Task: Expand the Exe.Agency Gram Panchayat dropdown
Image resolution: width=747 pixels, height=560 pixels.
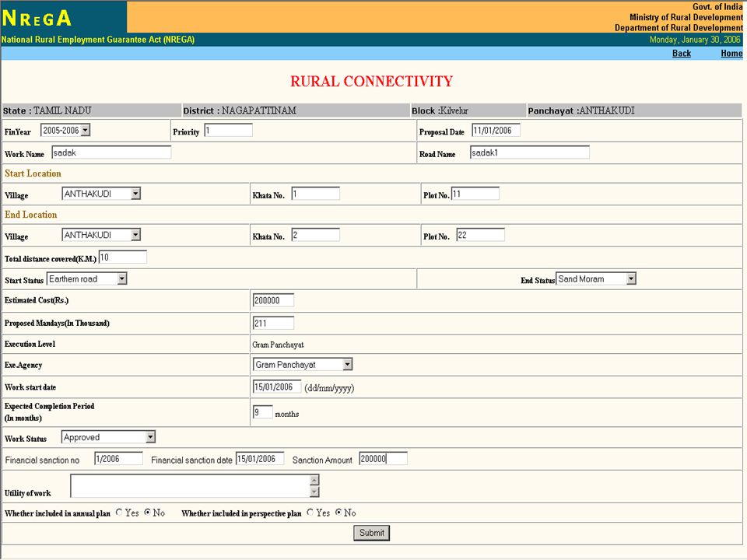Action: (x=303, y=365)
